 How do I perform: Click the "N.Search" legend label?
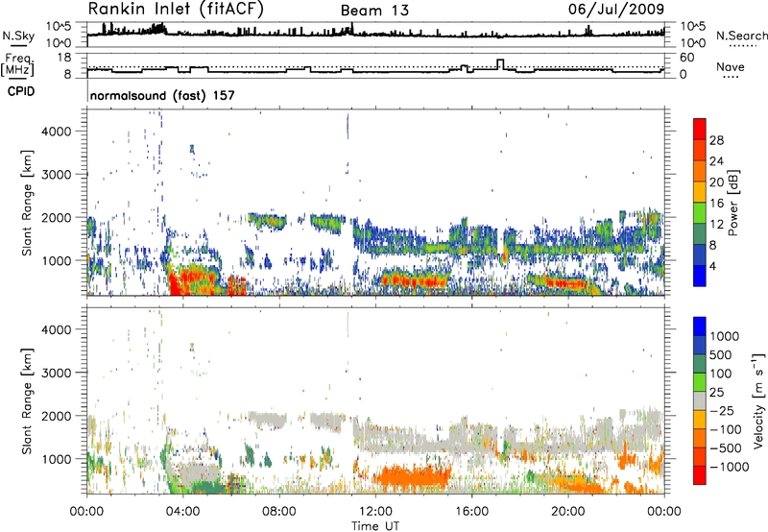click(x=741, y=36)
